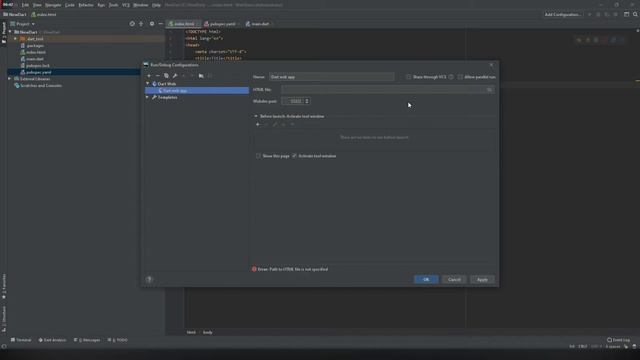Viewport: 640px width, 360px height.
Task: Click OK button in dialog
Action: click(x=426, y=280)
